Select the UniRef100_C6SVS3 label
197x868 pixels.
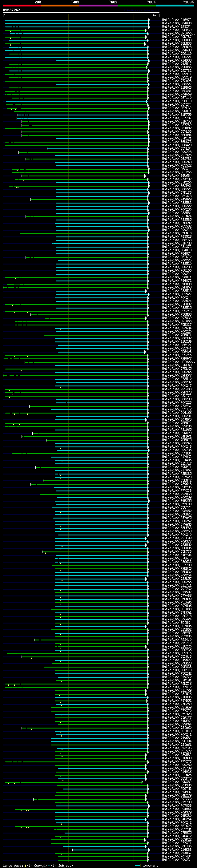tap(177, 159)
